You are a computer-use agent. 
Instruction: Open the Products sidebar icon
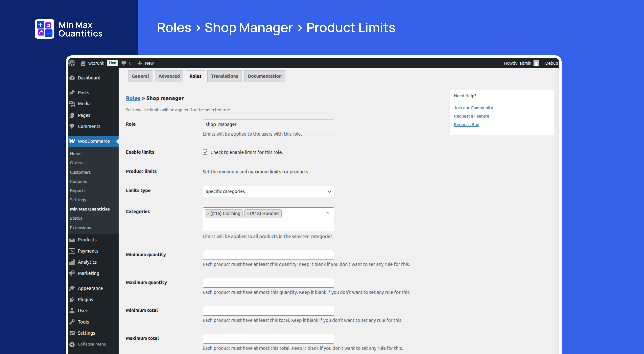point(72,239)
